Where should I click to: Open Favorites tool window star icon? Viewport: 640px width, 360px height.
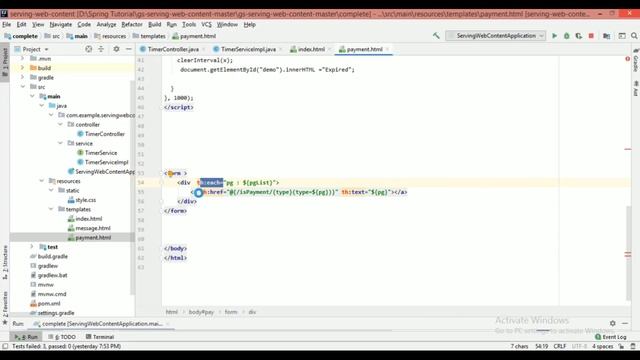coord(5,322)
